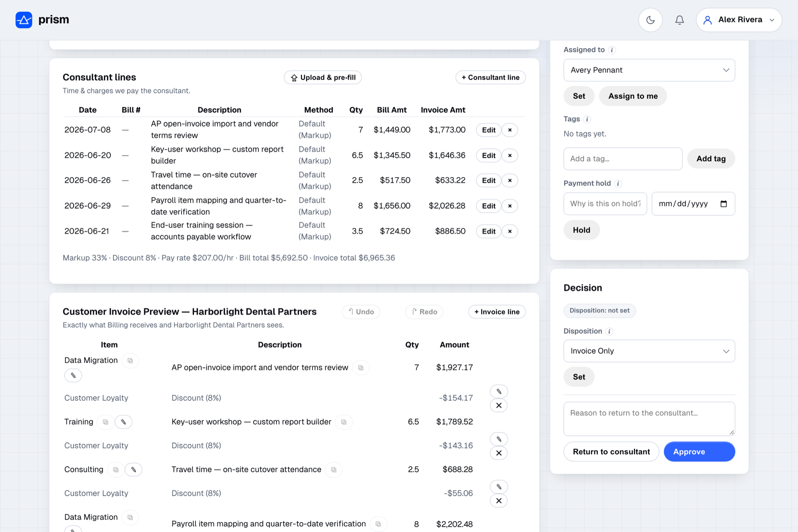Show info for Disposition
The width and height of the screenshot is (798, 532).
pos(609,331)
